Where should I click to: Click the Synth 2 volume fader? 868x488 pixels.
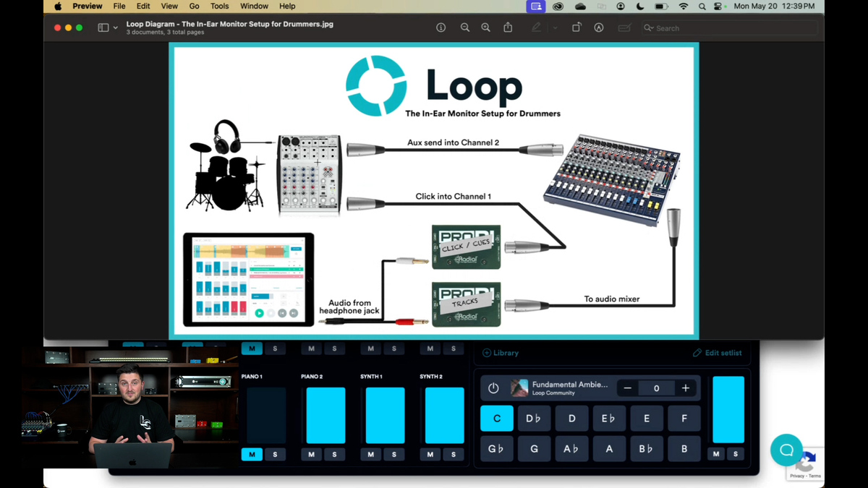[x=444, y=415]
